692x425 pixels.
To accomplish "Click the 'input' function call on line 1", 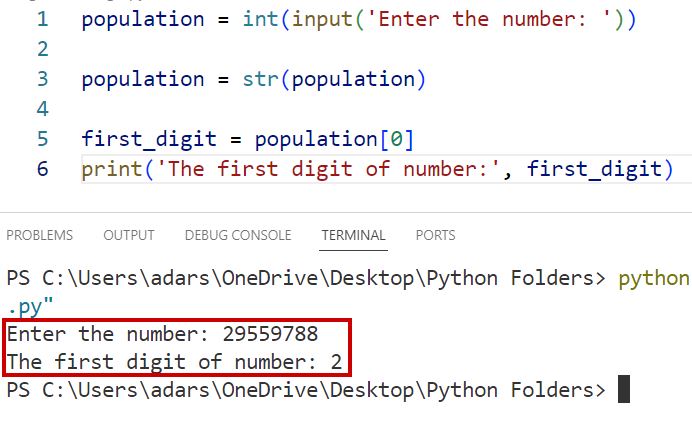I will click(x=322, y=20).
